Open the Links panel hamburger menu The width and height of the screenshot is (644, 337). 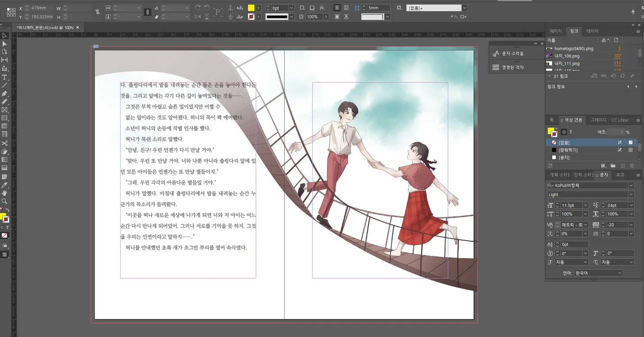638,32
